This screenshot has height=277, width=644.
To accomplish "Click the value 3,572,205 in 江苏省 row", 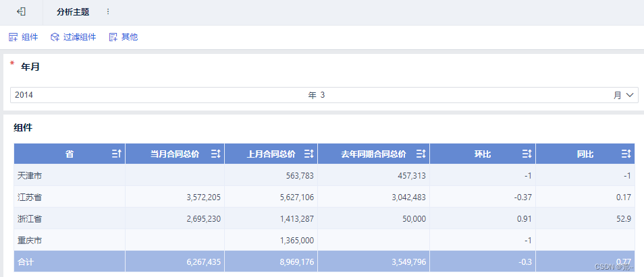I will coord(203,197).
